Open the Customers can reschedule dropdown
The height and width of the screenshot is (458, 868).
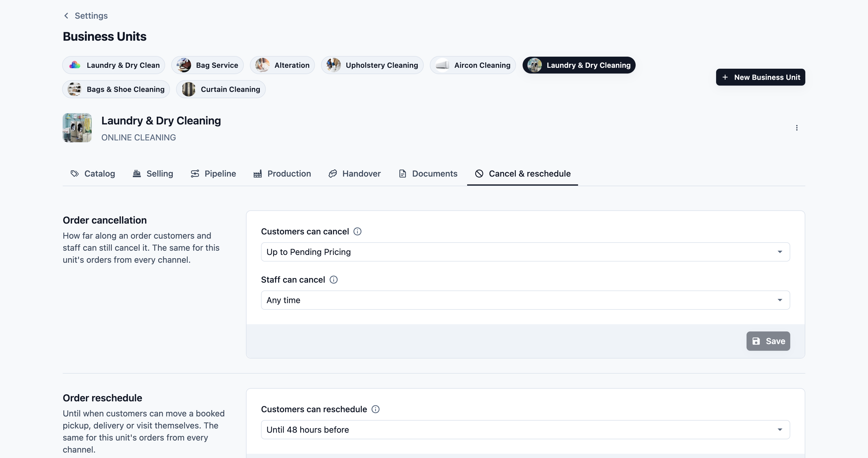(x=525, y=430)
